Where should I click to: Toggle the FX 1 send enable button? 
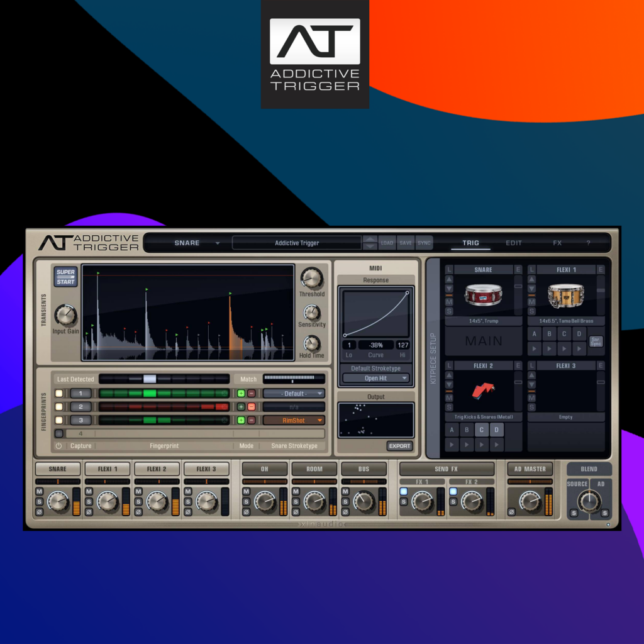[403, 491]
